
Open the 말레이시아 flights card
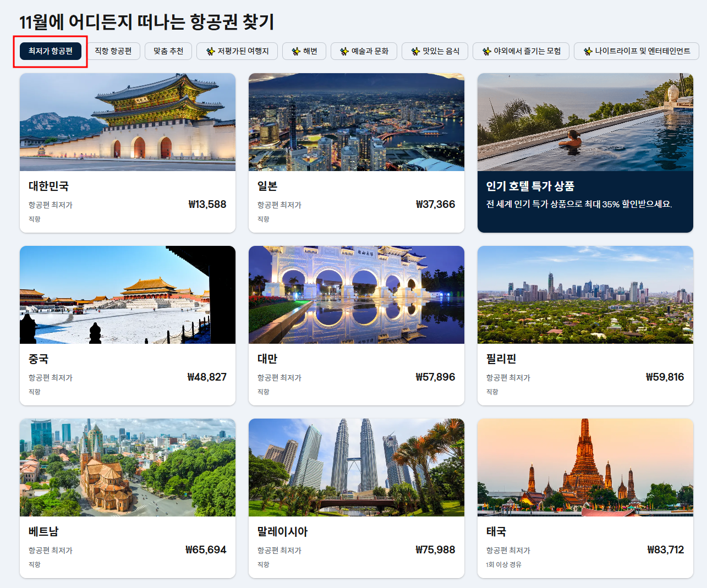coord(357,497)
